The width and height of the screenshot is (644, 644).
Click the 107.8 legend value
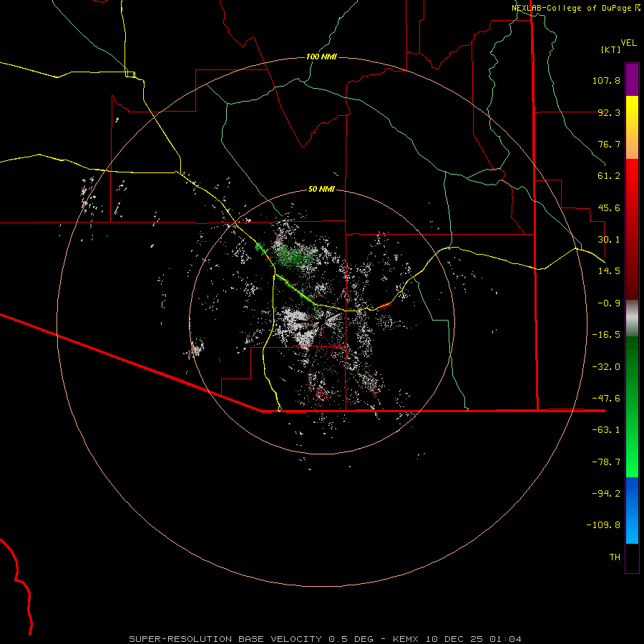pos(606,80)
